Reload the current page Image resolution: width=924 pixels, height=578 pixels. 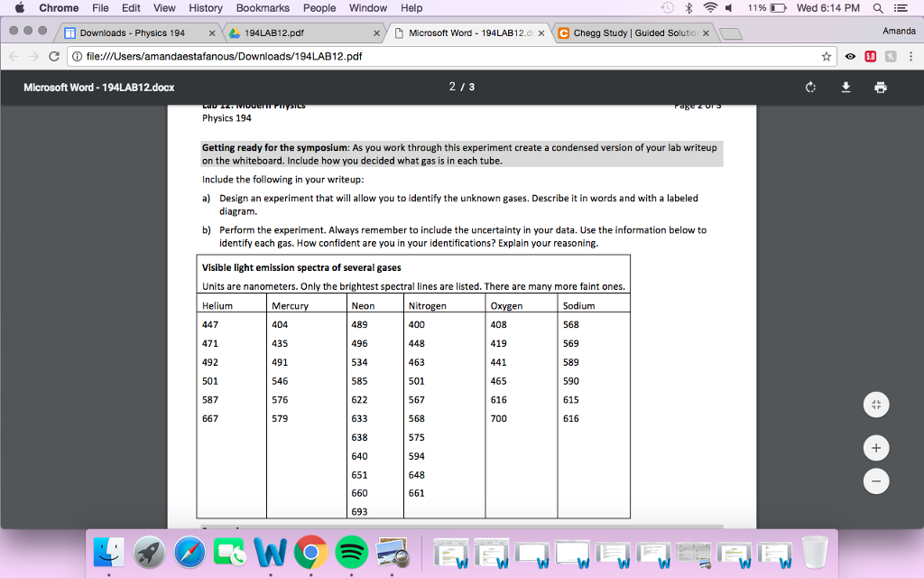[54, 57]
